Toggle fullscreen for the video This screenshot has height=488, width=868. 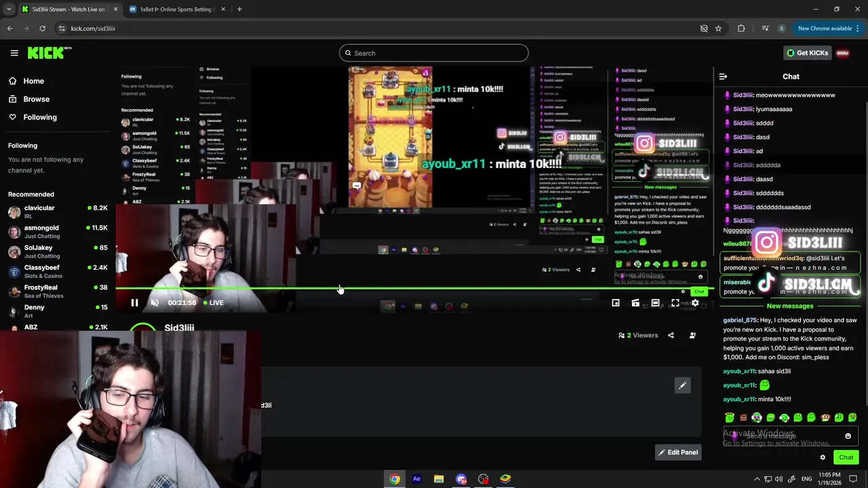point(675,303)
